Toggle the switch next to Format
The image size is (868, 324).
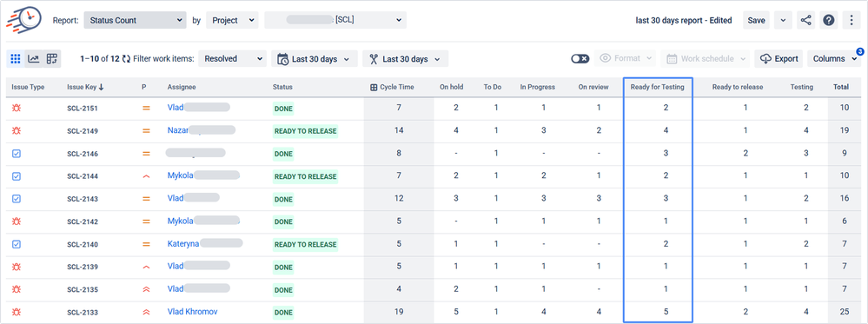(x=580, y=59)
